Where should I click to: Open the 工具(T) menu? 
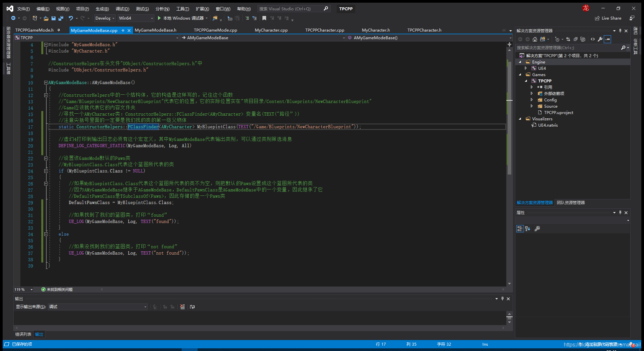[x=183, y=9]
